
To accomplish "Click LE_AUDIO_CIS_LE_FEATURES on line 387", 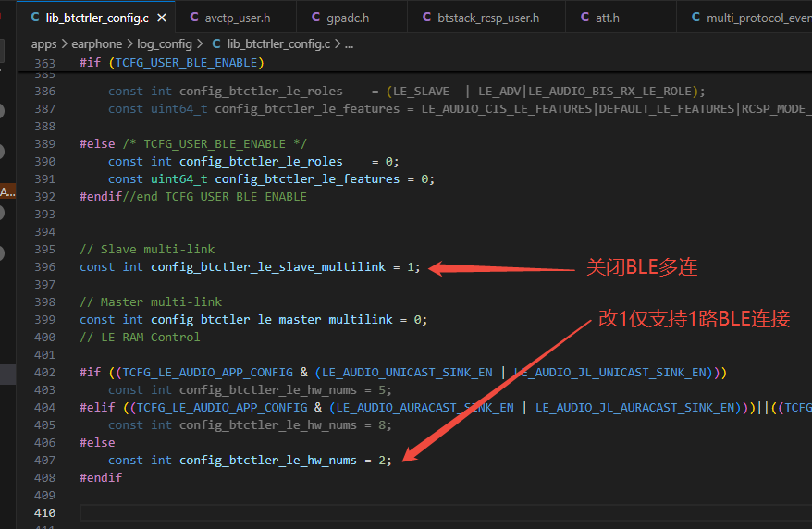I will pos(507,109).
